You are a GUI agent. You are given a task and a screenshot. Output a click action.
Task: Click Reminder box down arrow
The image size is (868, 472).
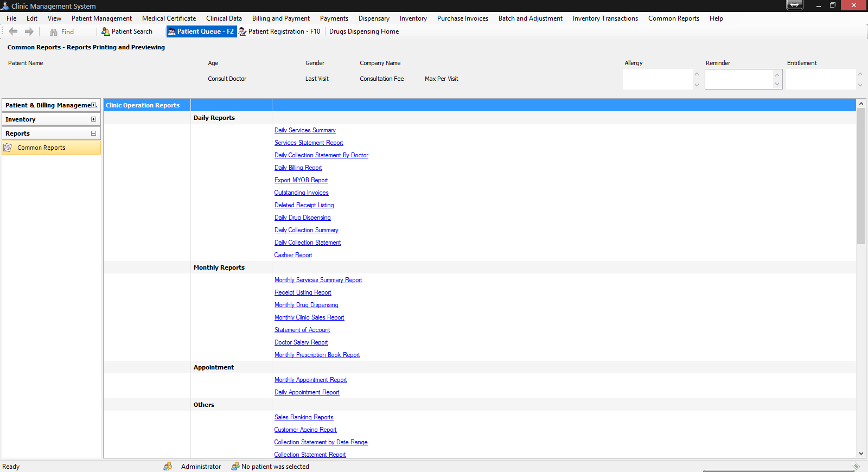(777, 84)
